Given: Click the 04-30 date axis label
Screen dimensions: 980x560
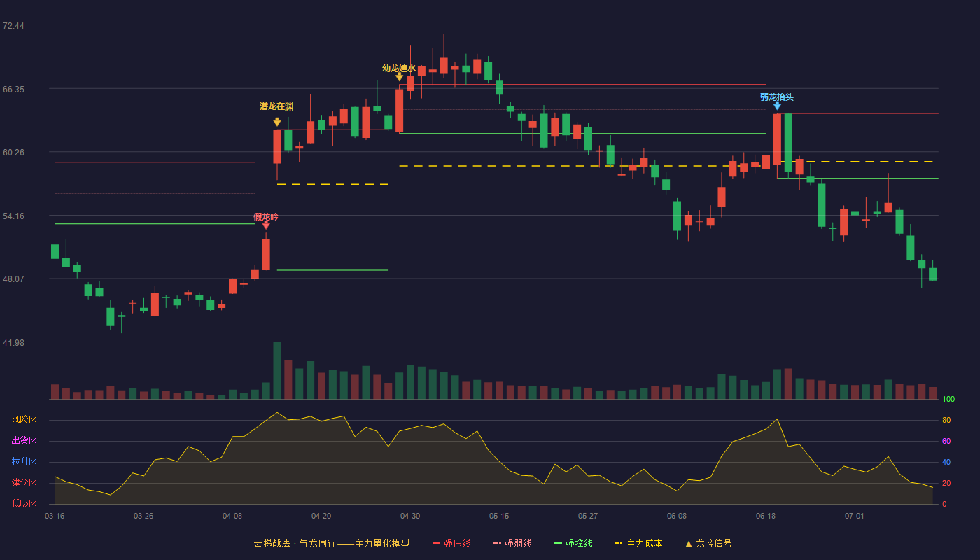Looking at the screenshot, I should tap(410, 516).
